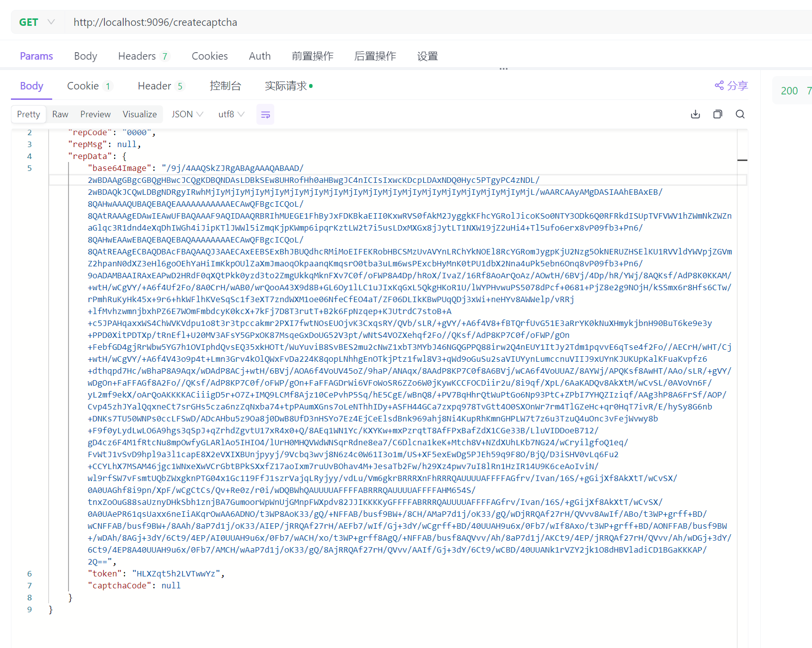Open the 设置 tab
Screen dimensions: 812x648
click(427, 56)
